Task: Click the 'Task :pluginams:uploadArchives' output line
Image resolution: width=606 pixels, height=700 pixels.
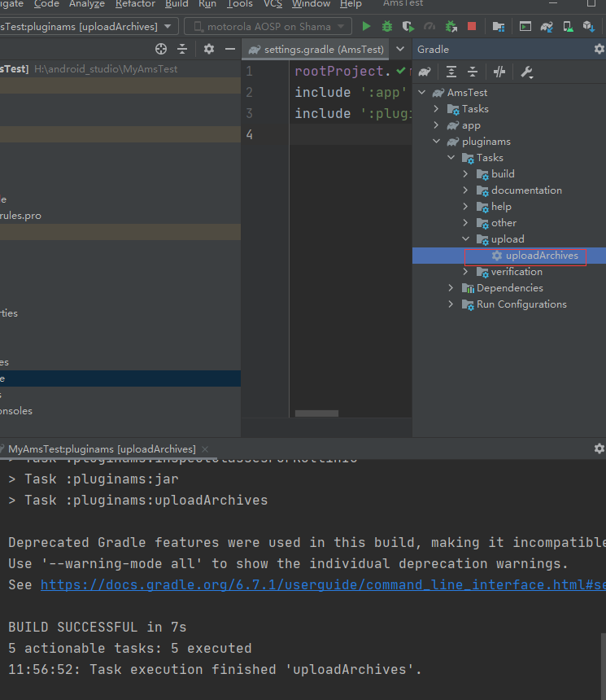Action: click(138, 500)
